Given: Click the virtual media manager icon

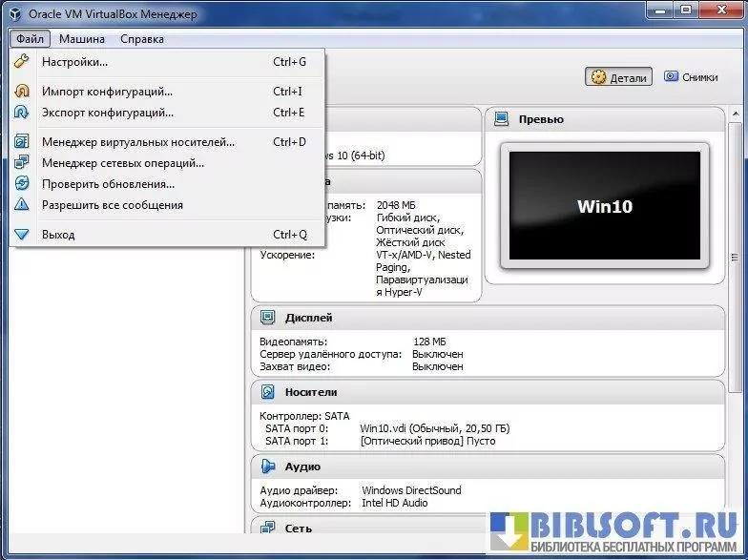Looking at the screenshot, I should pos(22,142).
